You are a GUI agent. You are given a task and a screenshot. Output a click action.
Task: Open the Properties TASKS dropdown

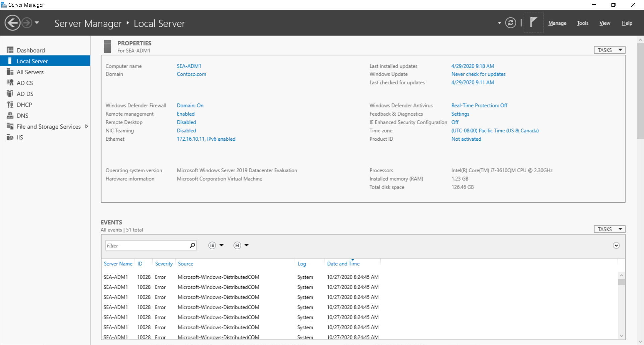pos(609,50)
